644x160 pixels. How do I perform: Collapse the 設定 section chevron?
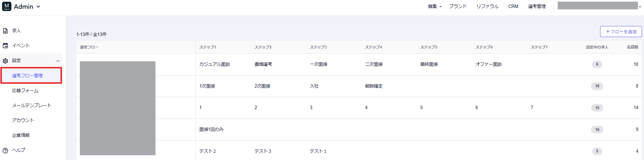click(x=58, y=61)
